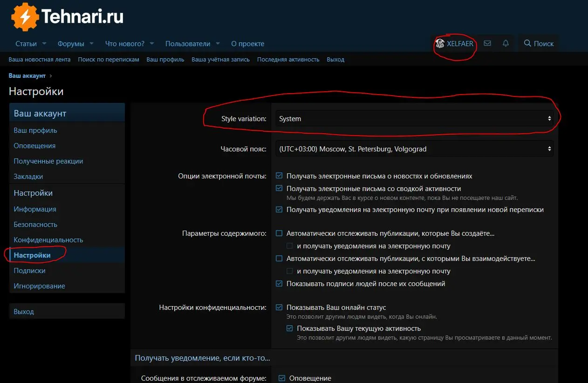Viewport: 588px width, 383px height.
Task: Open Закладки in the sidebar
Action: [x=28, y=176]
